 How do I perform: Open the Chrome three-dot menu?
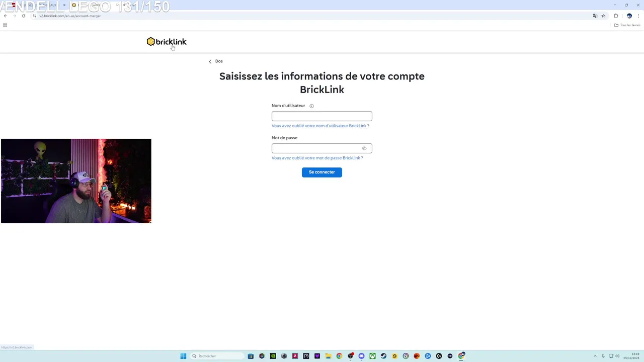click(638, 16)
